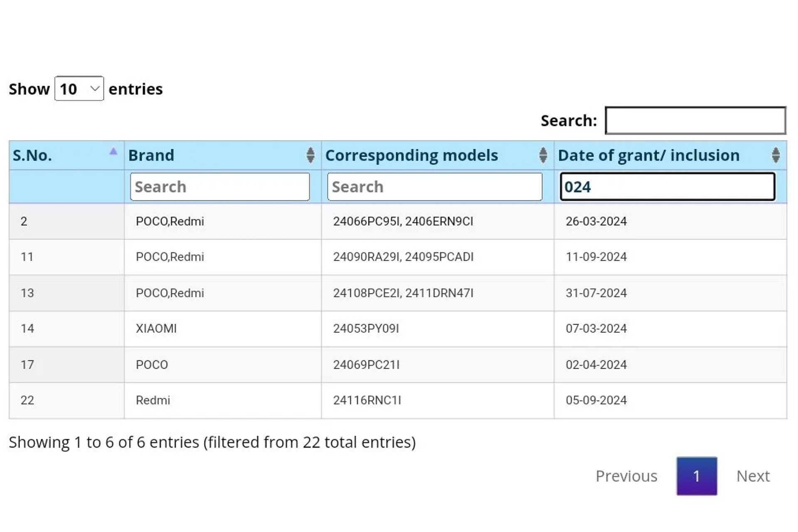Click model cell 24069PC21I
The height and width of the screenshot is (532, 798).
point(437,365)
